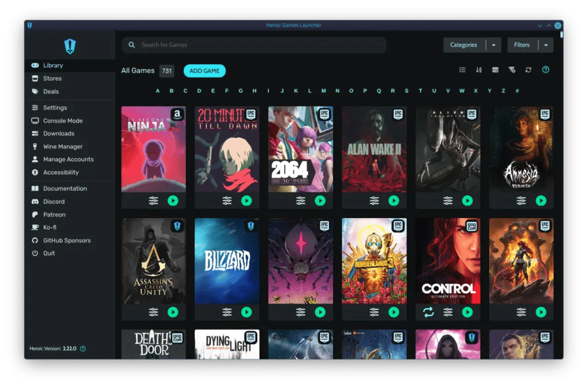The width and height of the screenshot is (588, 388).
Task: Jump to letter M in alphabet bar
Action: 324,91
